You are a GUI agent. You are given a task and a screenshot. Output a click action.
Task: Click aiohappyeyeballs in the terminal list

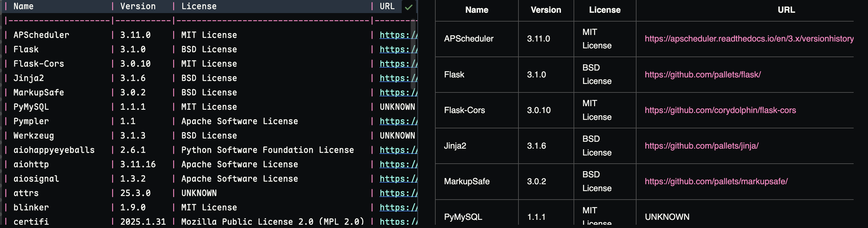click(x=54, y=150)
